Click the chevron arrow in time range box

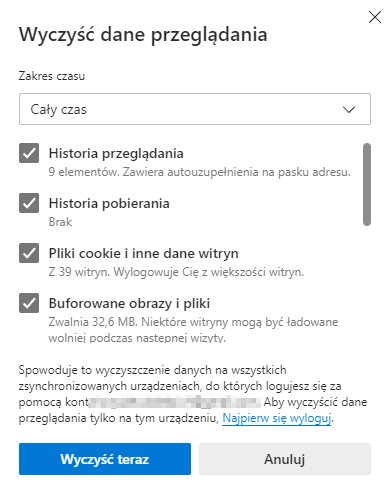pos(349,109)
